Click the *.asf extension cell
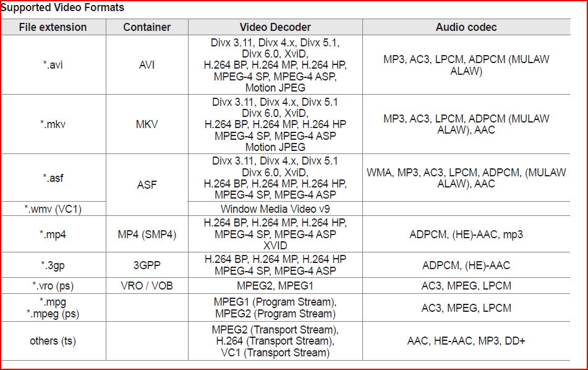The image size is (588, 370). coord(53,178)
